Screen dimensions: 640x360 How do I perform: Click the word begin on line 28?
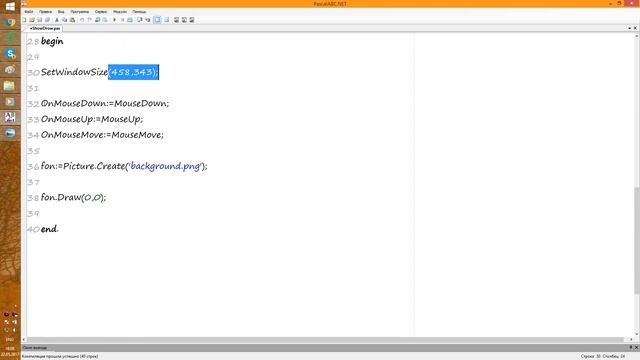pos(52,41)
